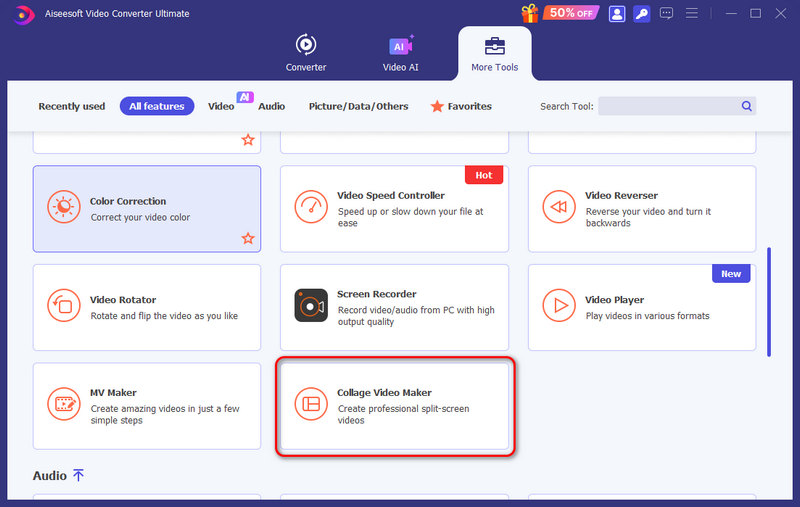Toggle favorite star on top-left tool card
This screenshot has width=800, height=507.
247,140
